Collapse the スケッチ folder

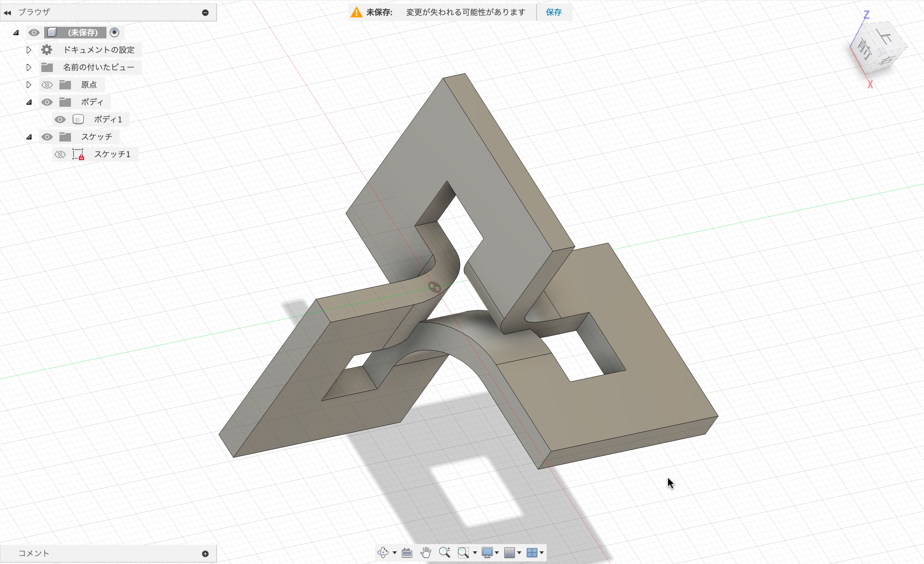pos(29,137)
